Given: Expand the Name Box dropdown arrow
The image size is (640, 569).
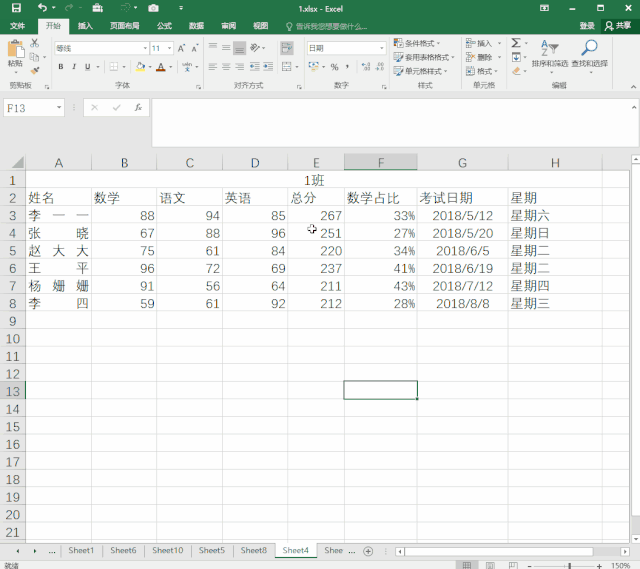Looking at the screenshot, I should 59,107.
